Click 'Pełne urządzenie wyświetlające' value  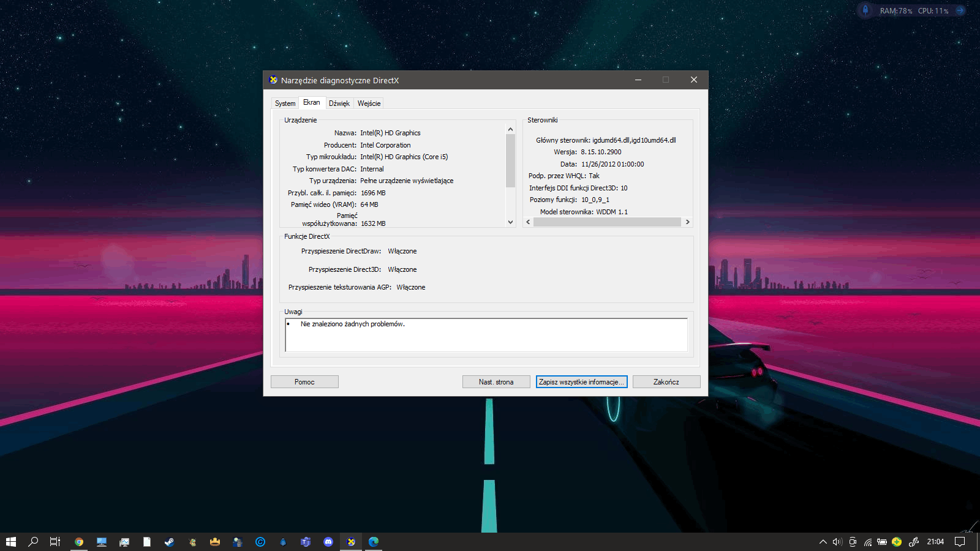(x=407, y=181)
